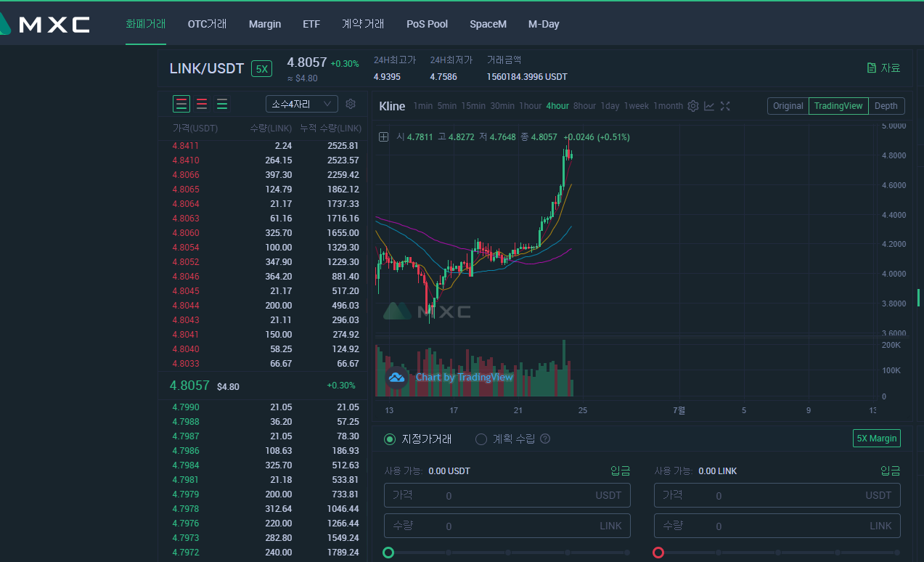Screen dimensions: 924x562
Task: Set chart interval to 5min
Action: pos(447,106)
